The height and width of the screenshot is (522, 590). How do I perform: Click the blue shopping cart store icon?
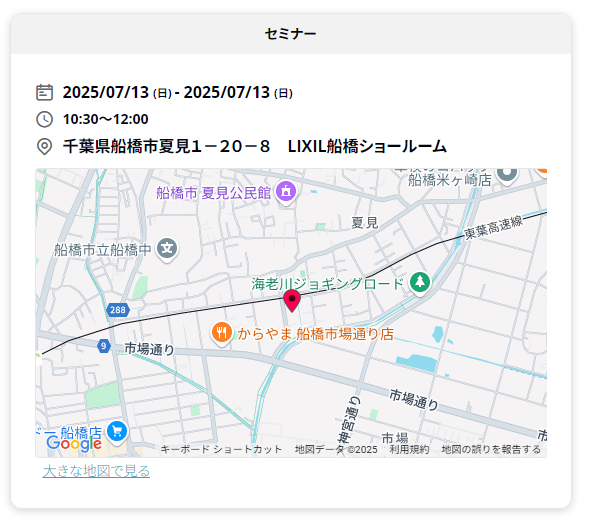coord(117,432)
